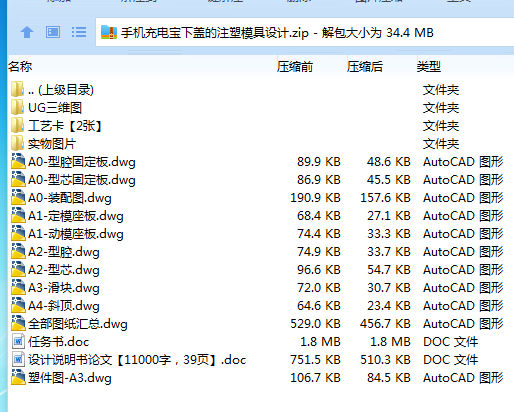Sort by the 压缩后 column header
The height and width of the screenshot is (412, 514).
coord(365,67)
